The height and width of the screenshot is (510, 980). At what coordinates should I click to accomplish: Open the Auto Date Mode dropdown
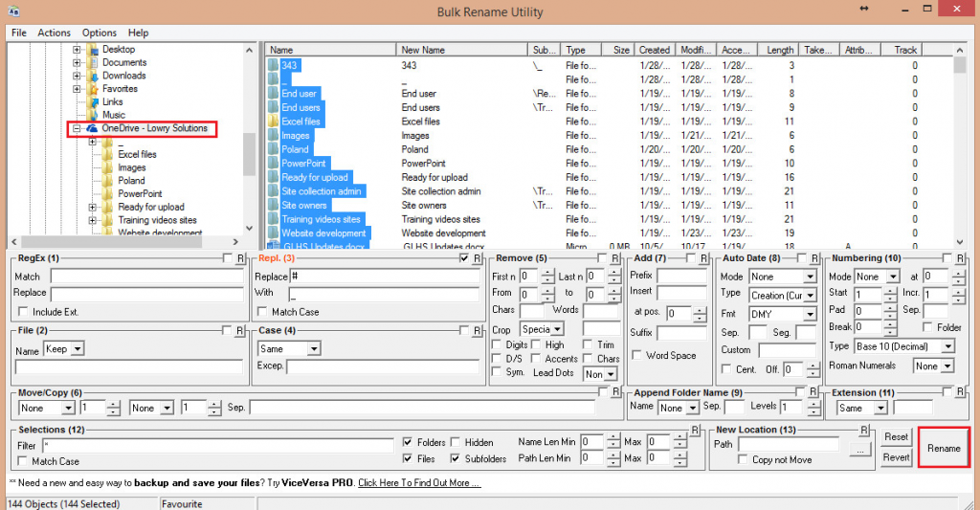coord(810,277)
